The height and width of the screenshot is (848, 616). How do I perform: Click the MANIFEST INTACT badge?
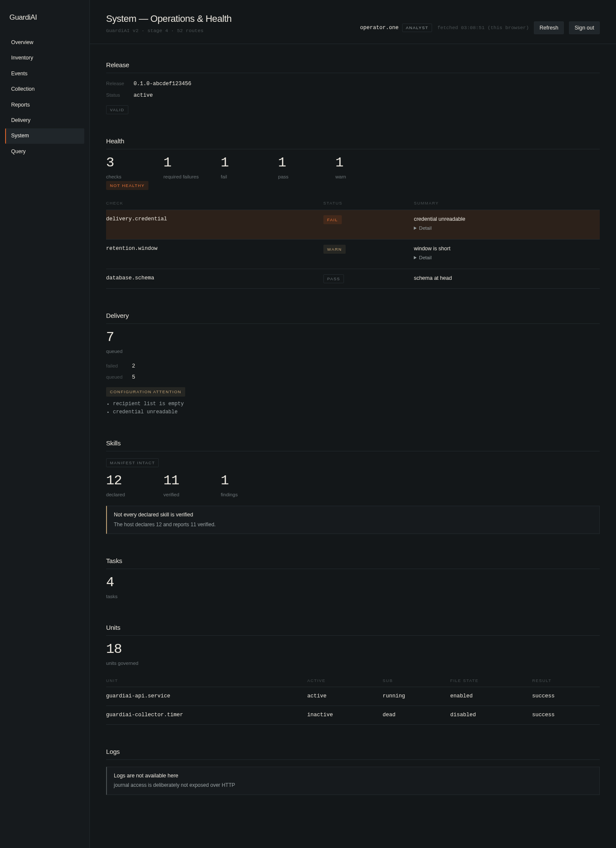pos(132,463)
